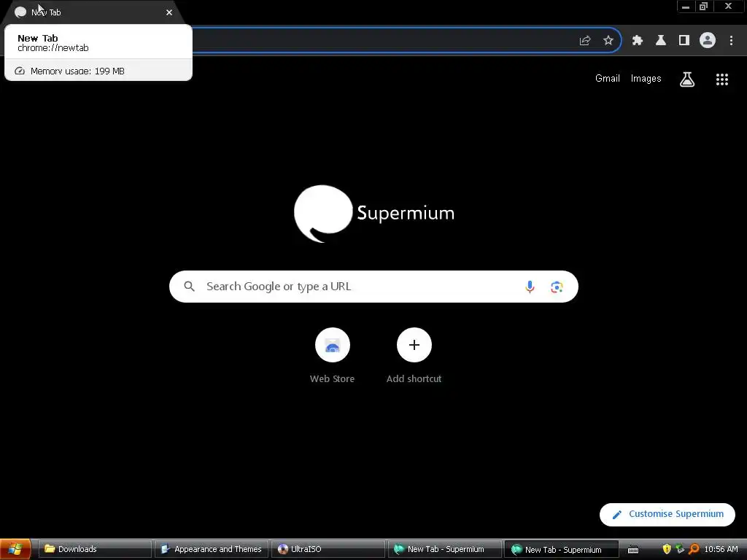Screen dimensions: 747x560
Task: Click the magnifier icon in the search box
Action: click(189, 286)
